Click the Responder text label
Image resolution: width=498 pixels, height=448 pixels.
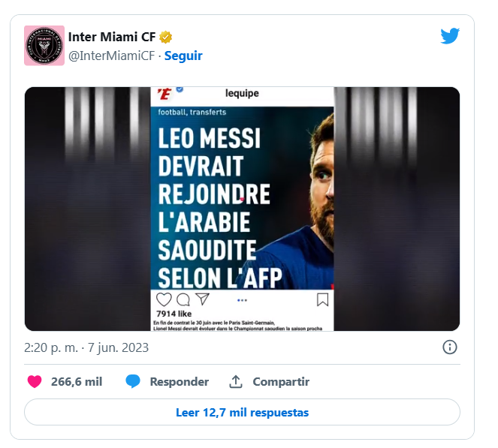[x=179, y=381]
